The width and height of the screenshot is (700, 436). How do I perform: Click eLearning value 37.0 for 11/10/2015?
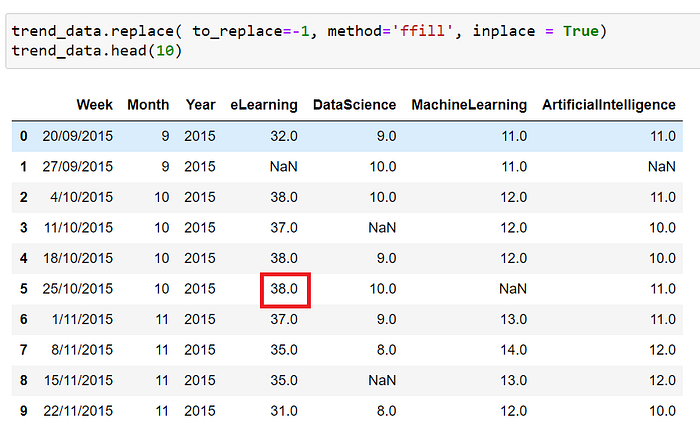(284, 228)
